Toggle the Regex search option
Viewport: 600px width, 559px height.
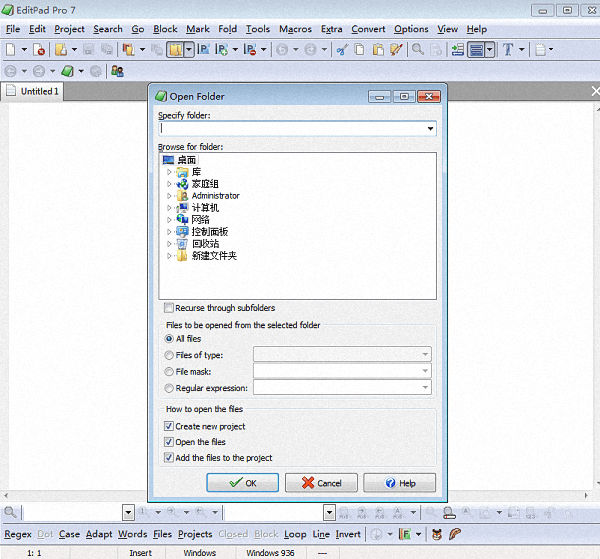18,534
